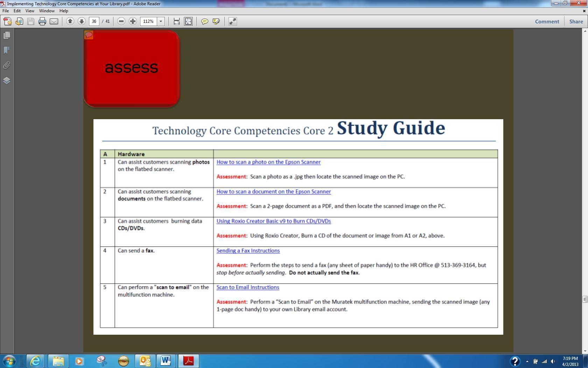Open the View menu
Screen dimensions: 588x368
30,11
